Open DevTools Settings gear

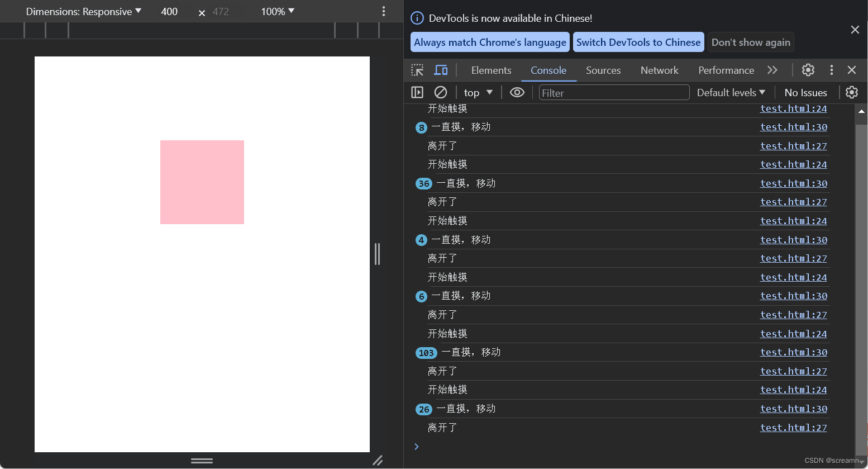pyautogui.click(x=808, y=70)
